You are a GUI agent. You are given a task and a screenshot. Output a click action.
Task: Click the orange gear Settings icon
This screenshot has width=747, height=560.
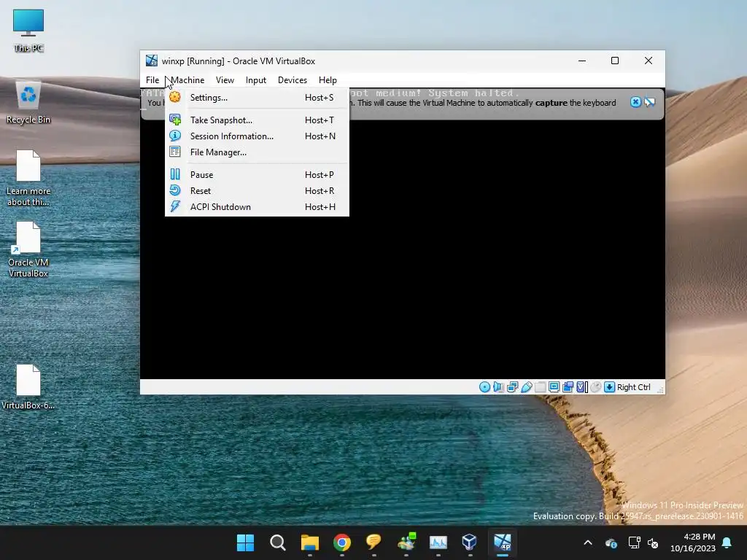pos(175,97)
